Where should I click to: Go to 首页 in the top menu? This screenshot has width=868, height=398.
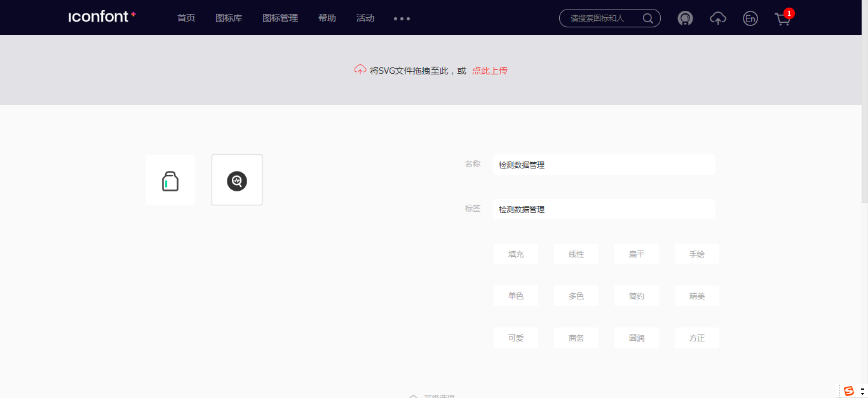click(186, 18)
